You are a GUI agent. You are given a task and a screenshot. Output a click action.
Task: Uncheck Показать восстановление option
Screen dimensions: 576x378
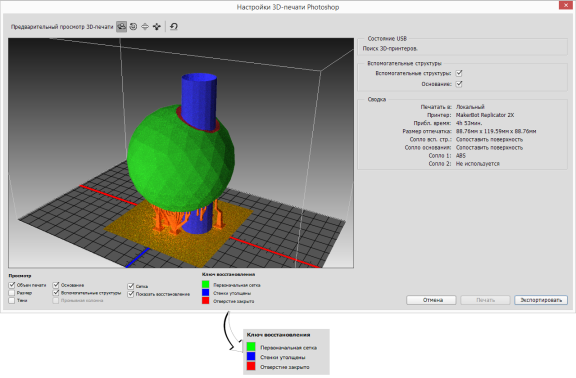click(131, 294)
